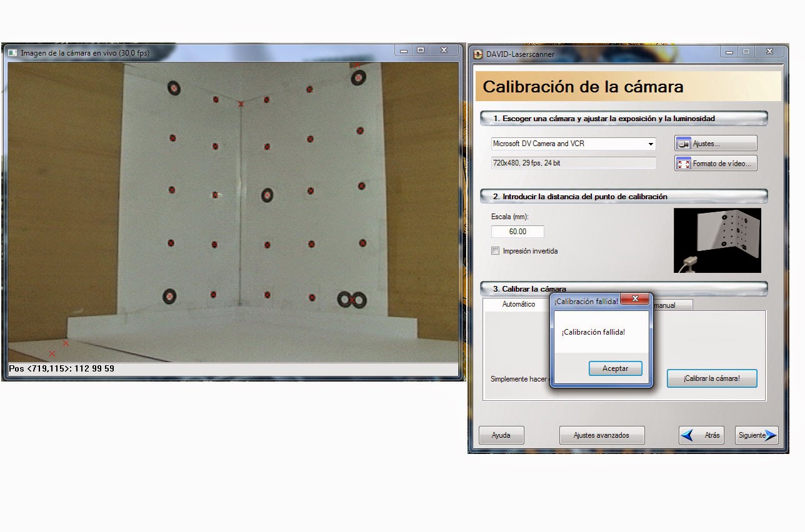Click the live camera window title icon

click(x=12, y=52)
